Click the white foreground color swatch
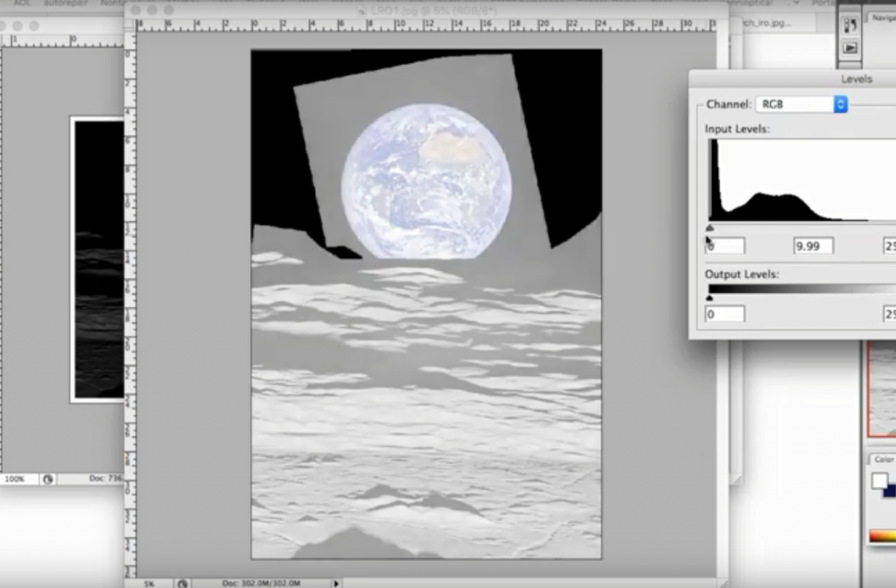 coord(879,481)
